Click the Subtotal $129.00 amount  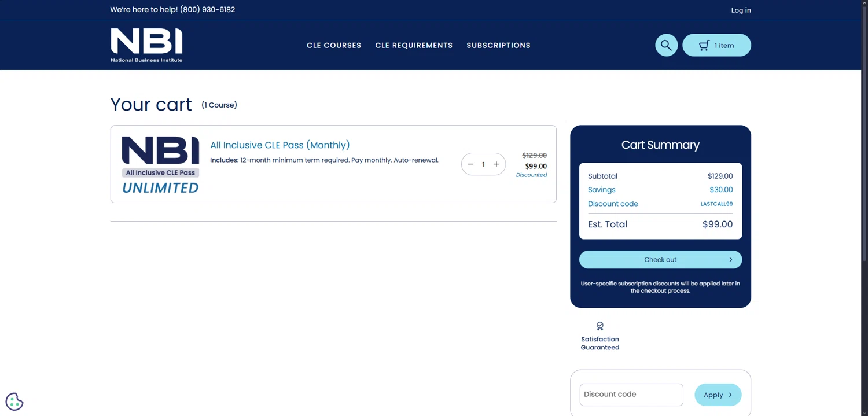tap(720, 176)
